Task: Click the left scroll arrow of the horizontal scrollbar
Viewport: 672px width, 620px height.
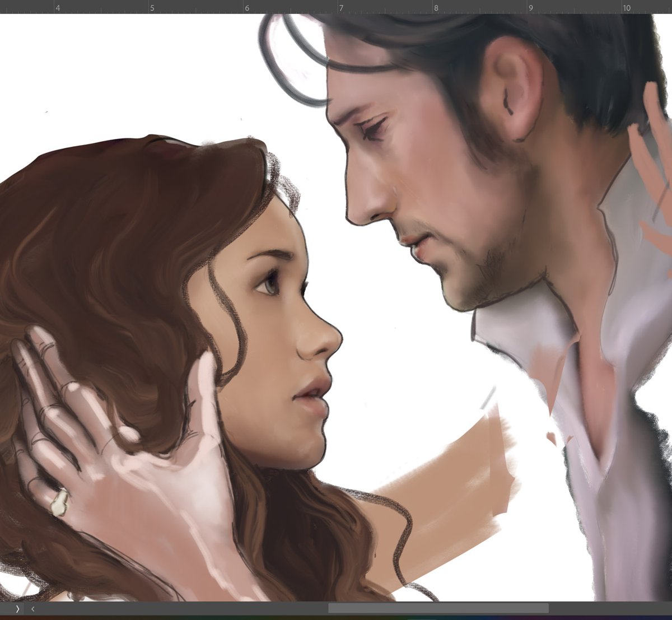Action: point(32,608)
